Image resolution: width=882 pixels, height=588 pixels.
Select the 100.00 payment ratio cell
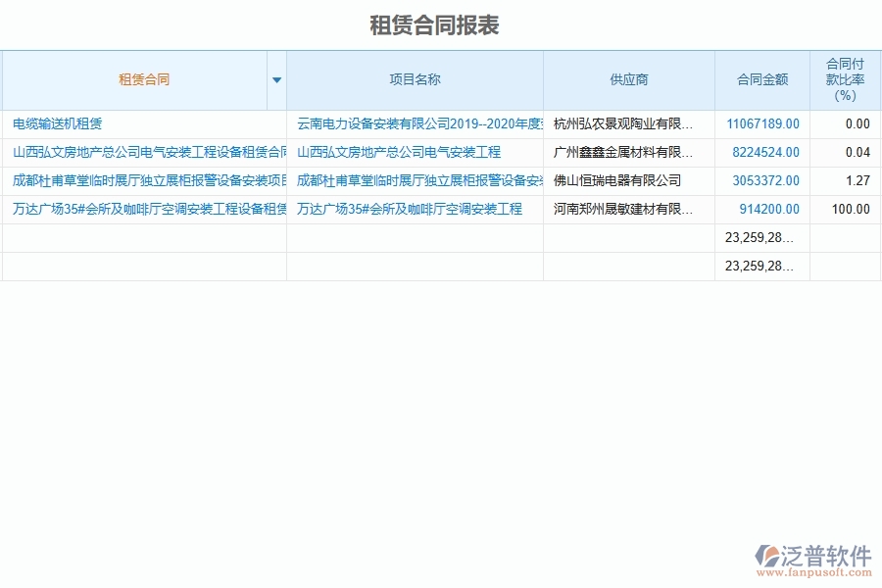[x=850, y=210]
